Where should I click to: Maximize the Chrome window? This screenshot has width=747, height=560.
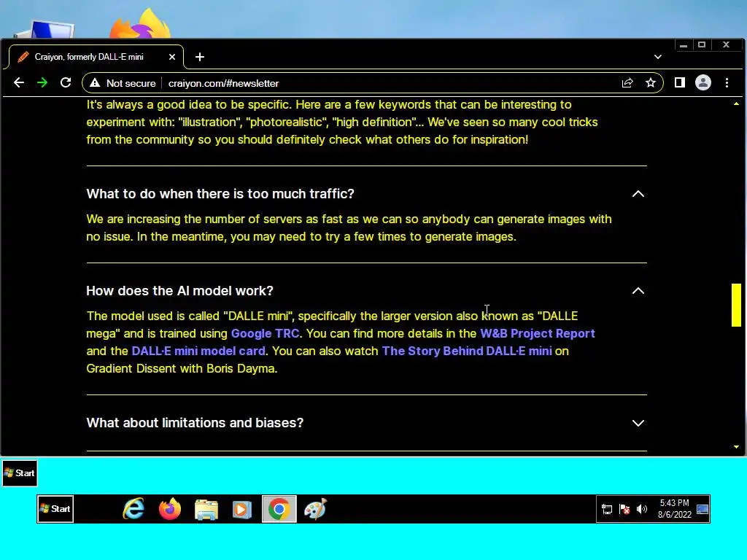pyautogui.click(x=702, y=45)
